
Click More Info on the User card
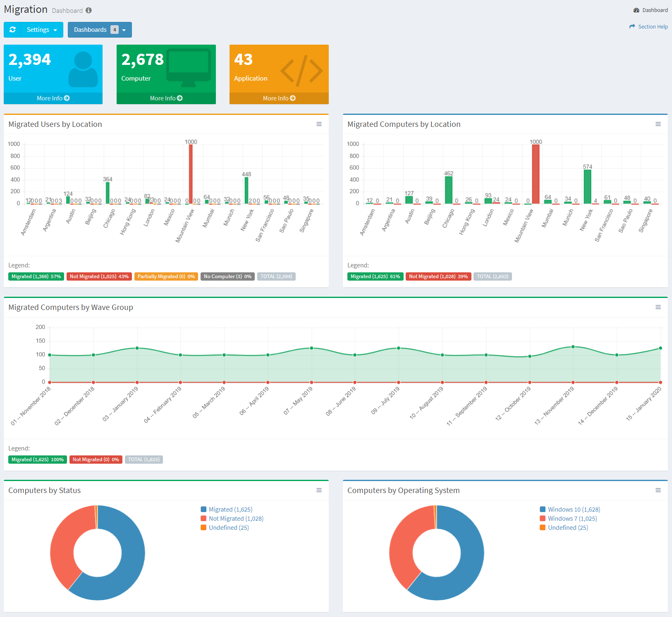coord(53,98)
